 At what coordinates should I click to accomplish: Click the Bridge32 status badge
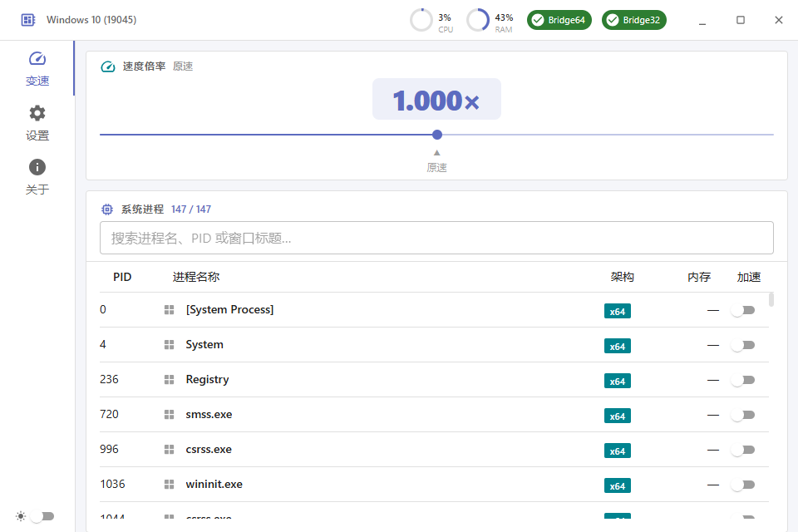(x=634, y=20)
